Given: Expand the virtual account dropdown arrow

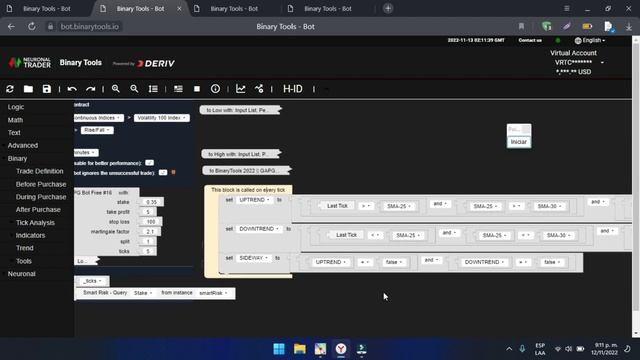Looking at the screenshot, I should click(x=602, y=62).
